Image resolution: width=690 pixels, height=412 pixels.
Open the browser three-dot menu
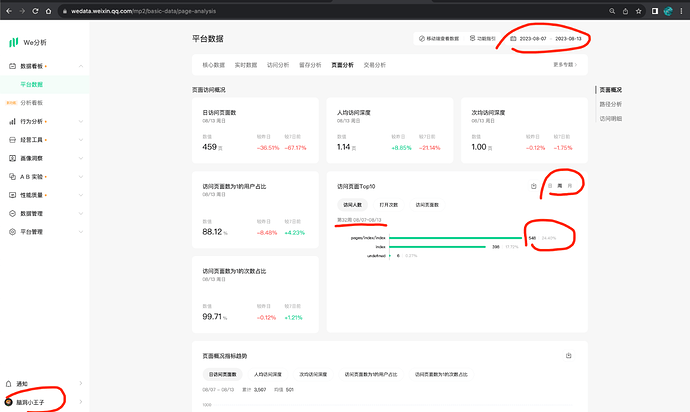(681, 11)
